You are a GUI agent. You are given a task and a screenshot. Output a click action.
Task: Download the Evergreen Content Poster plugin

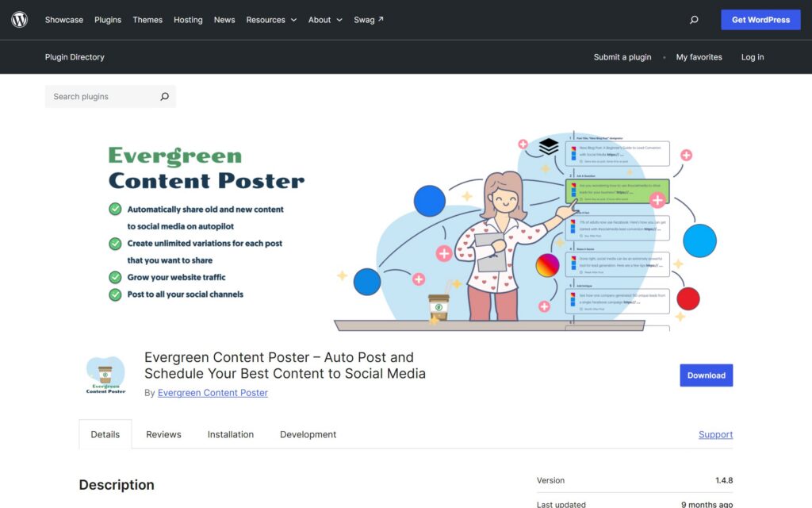pos(707,375)
